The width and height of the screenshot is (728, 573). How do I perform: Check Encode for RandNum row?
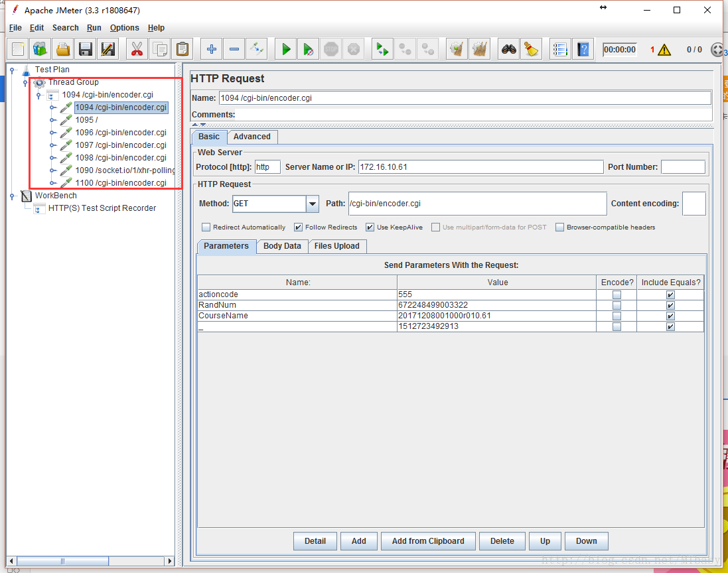coord(617,305)
